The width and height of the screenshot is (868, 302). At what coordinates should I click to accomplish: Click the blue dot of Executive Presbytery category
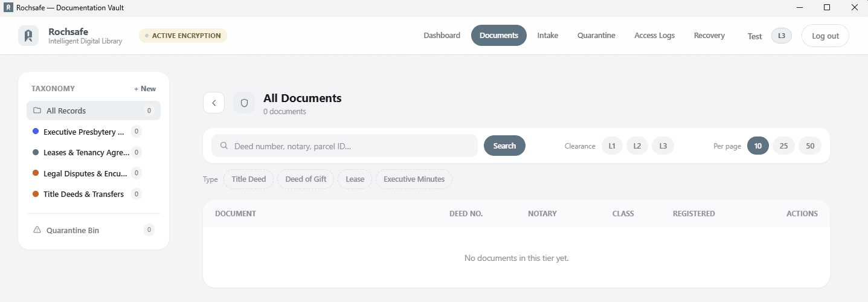[x=36, y=131]
